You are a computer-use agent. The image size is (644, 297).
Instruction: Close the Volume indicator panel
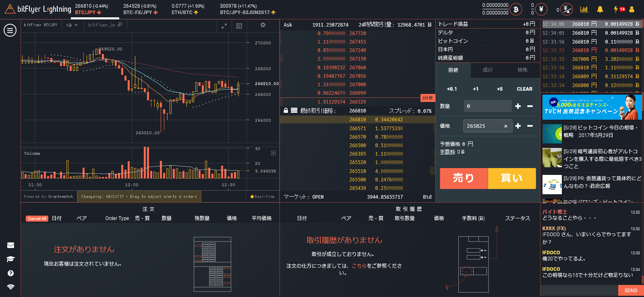click(x=273, y=153)
